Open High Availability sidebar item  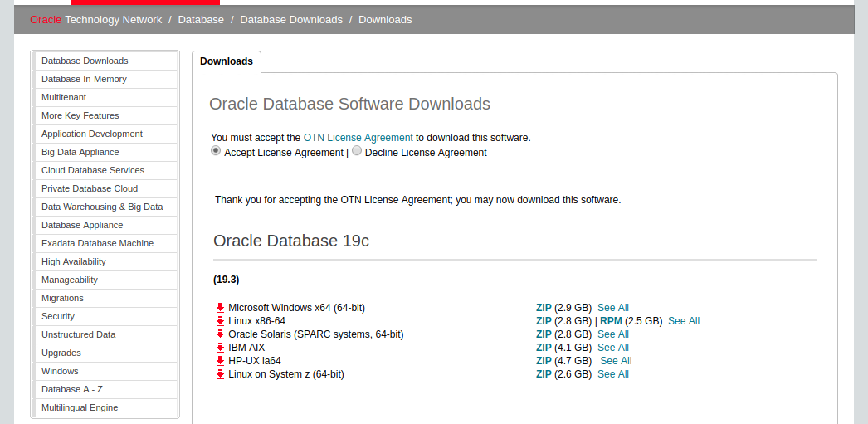(x=105, y=262)
